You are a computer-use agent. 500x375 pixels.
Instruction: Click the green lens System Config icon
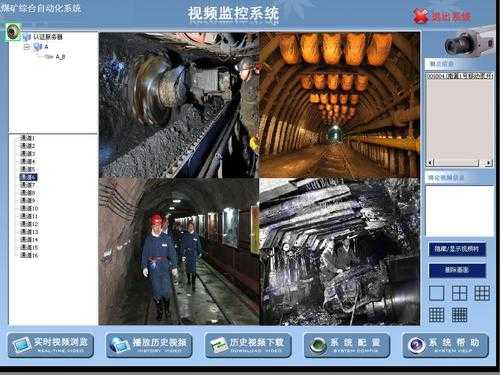click(x=317, y=345)
